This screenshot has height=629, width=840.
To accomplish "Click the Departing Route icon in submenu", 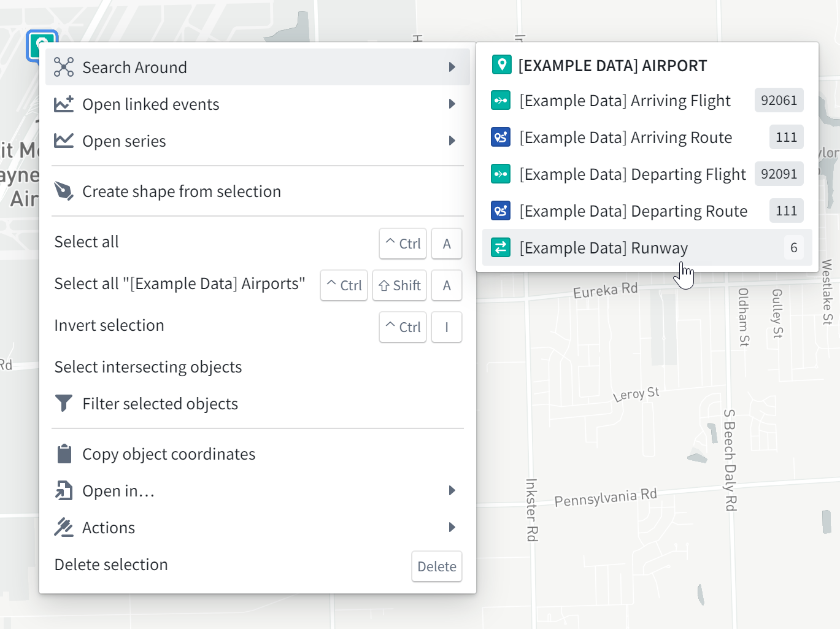I will [x=501, y=210].
